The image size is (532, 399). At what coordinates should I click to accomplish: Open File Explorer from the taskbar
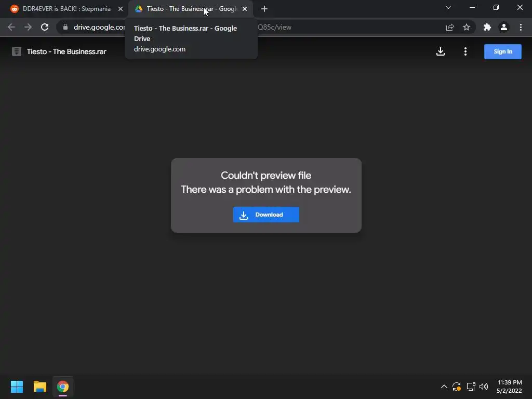pyautogui.click(x=40, y=387)
